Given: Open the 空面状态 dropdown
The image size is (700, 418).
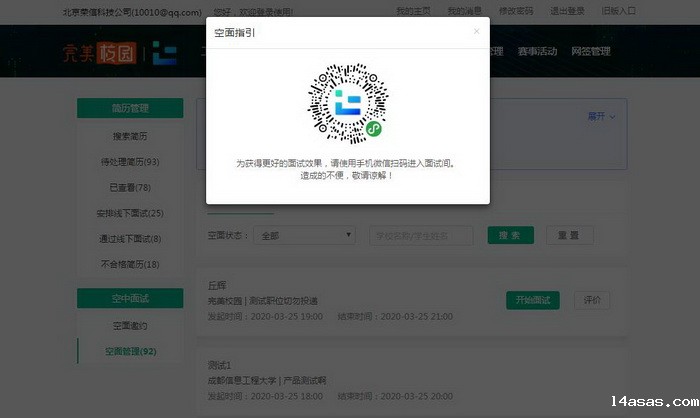Looking at the screenshot, I should [305, 235].
